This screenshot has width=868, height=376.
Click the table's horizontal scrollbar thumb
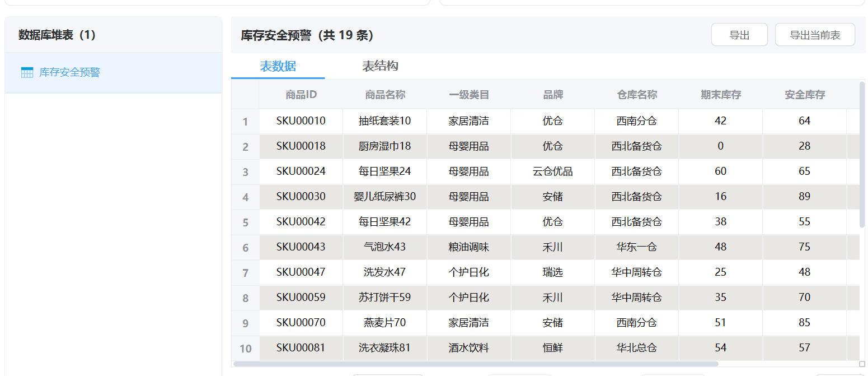[476, 364]
